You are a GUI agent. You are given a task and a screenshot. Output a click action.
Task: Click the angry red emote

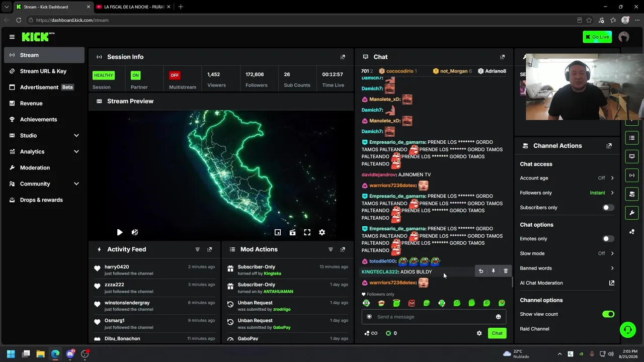click(412, 303)
